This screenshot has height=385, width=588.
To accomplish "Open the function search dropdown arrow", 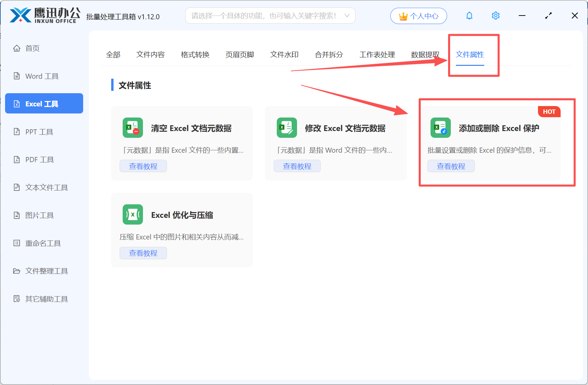I will point(347,16).
